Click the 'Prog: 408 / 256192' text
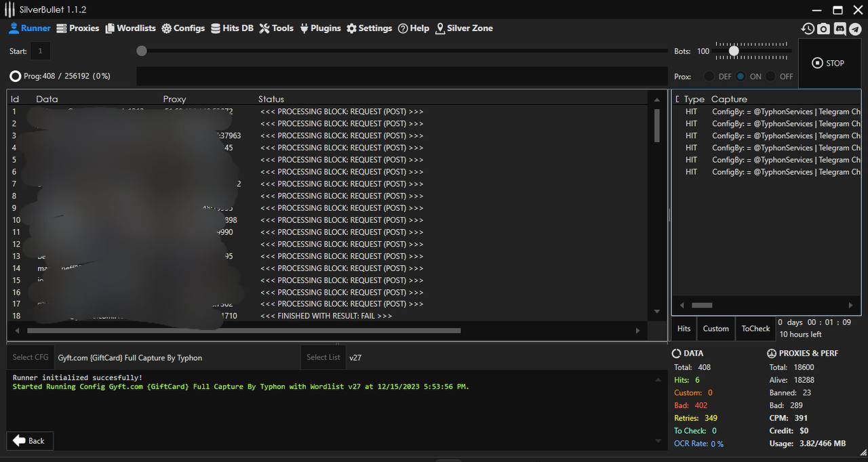 [x=67, y=76]
